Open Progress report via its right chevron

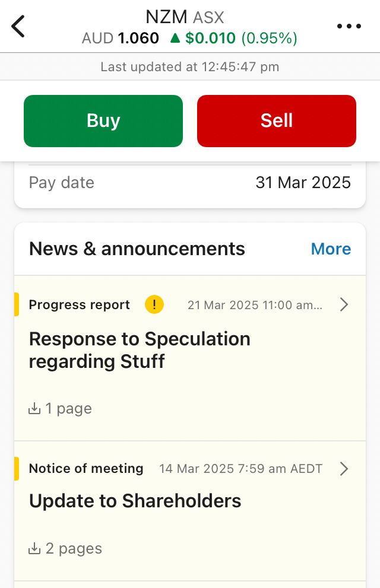point(344,304)
